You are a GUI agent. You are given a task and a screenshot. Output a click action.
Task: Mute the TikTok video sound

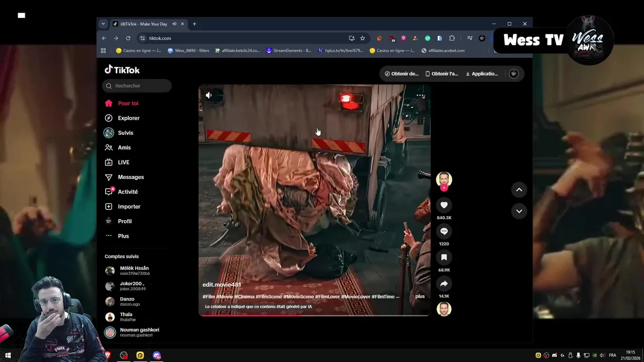click(x=208, y=95)
